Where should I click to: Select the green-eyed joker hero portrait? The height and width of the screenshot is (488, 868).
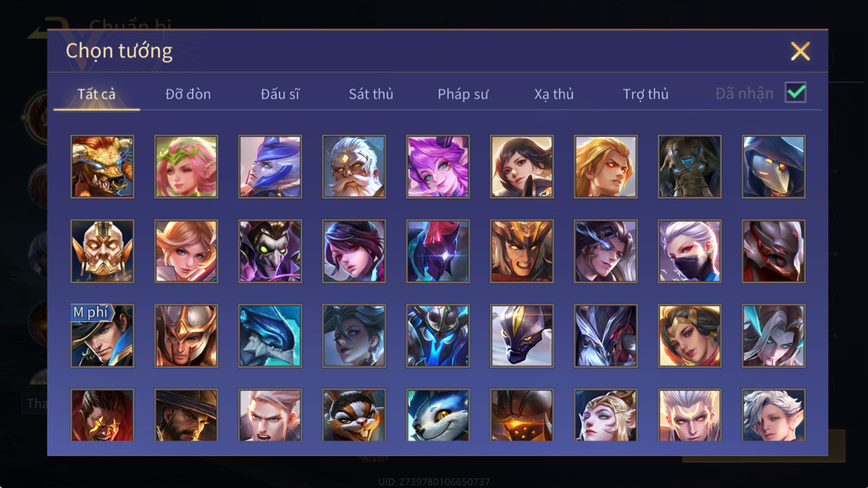pos(270,251)
